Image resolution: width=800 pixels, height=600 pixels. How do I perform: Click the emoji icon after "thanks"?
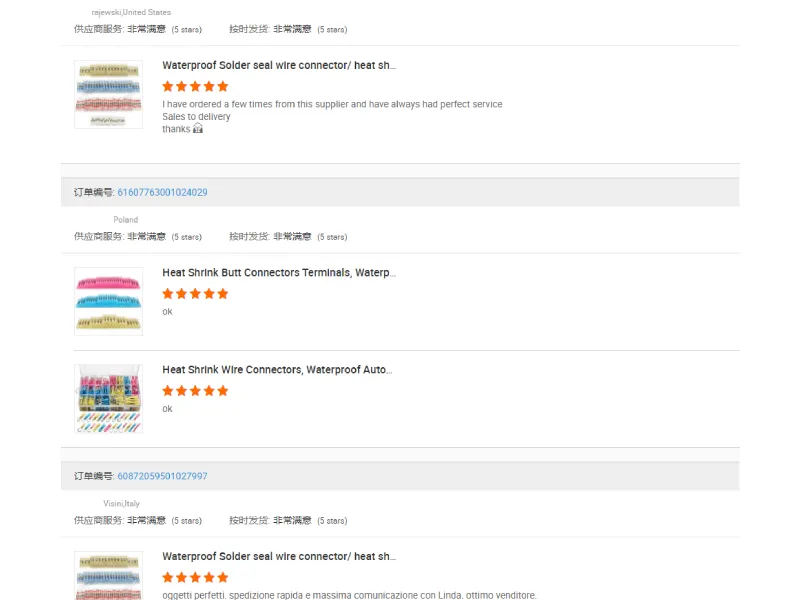[197, 129]
